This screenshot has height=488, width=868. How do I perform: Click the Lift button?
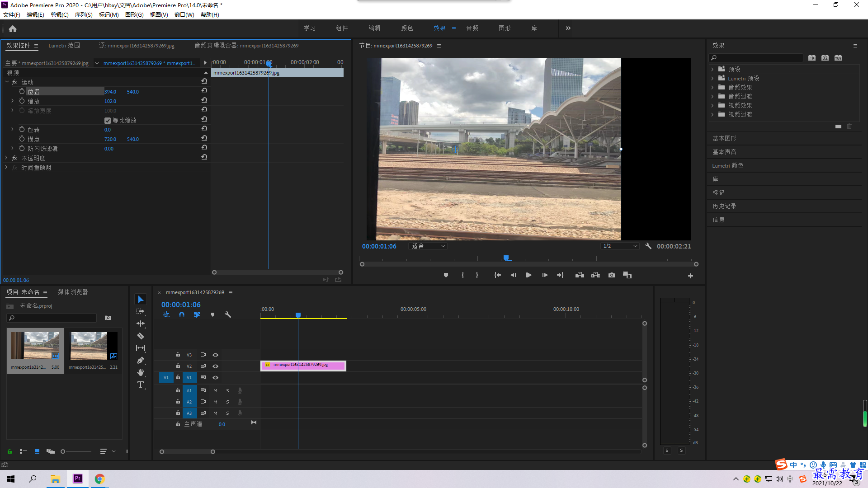[580, 275]
